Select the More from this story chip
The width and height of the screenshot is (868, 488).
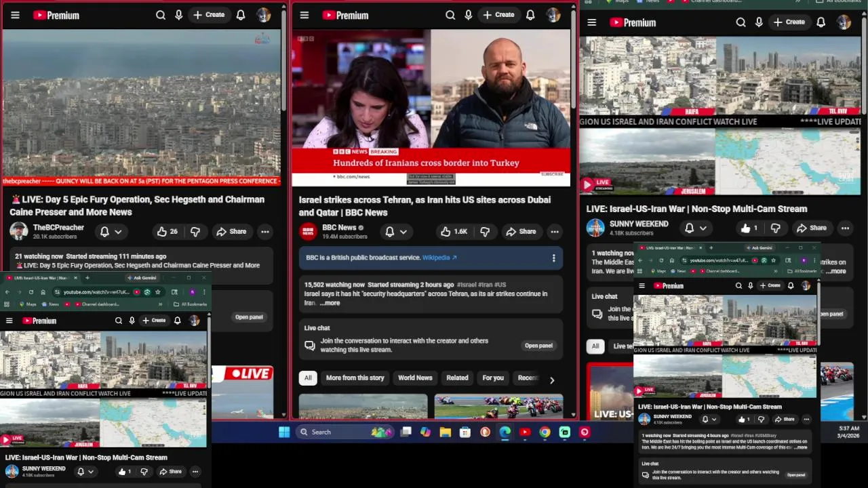tap(355, 378)
